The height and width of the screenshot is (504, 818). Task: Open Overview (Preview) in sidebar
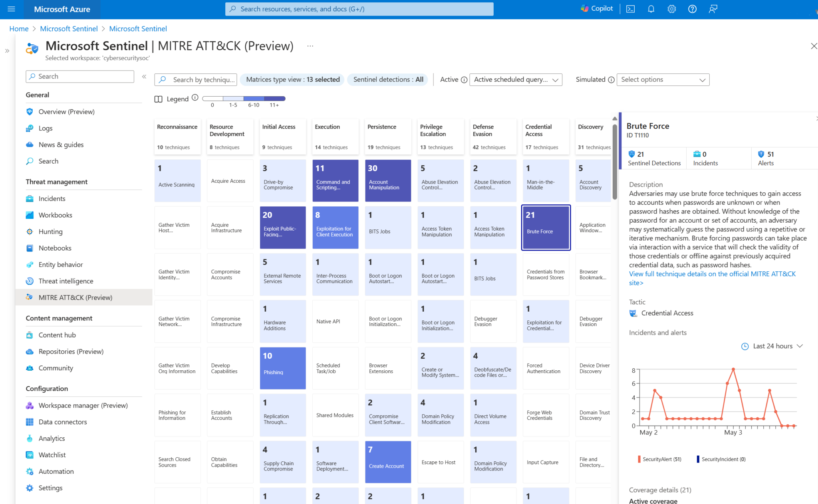coord(66,112)
